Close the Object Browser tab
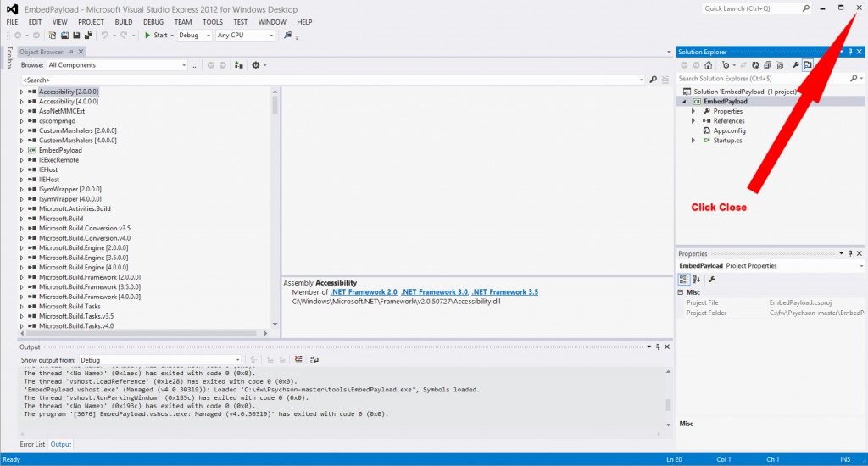The width and height of the screenshot is (868, 466). 81,52
